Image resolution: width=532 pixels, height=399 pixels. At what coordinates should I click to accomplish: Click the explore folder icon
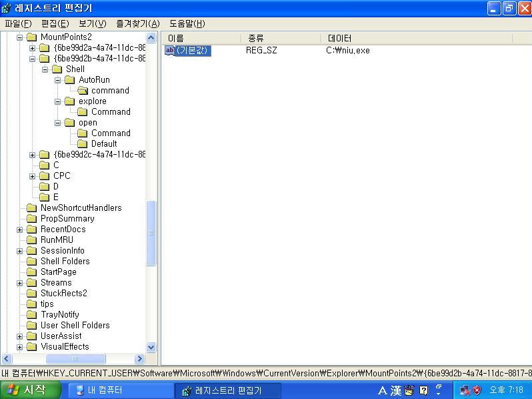click(69, 101)
